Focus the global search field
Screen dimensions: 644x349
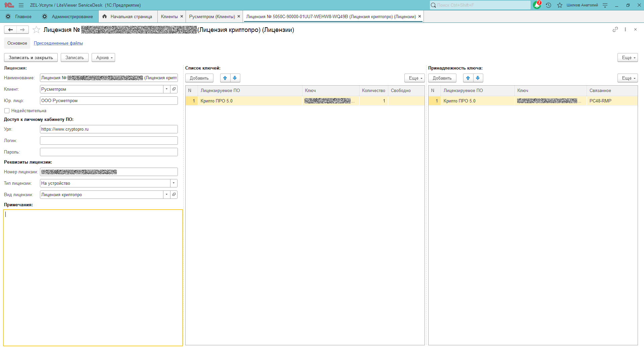pyautogui.click(x=480, y=5)
